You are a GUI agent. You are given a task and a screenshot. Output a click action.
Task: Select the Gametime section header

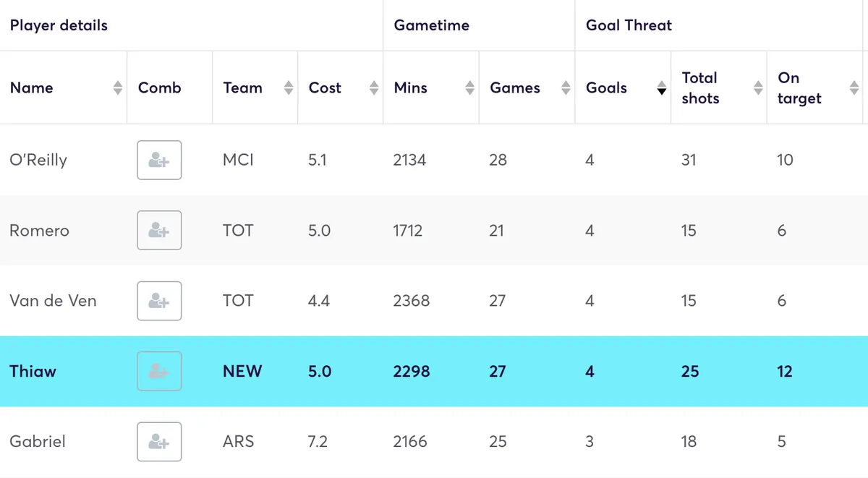(432, 25)
